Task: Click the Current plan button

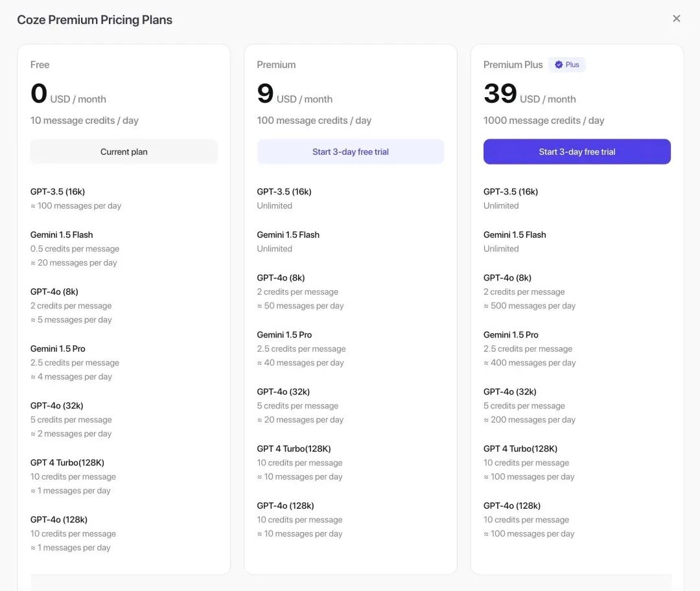Action: pyautogui.click(x=124, y=152)
